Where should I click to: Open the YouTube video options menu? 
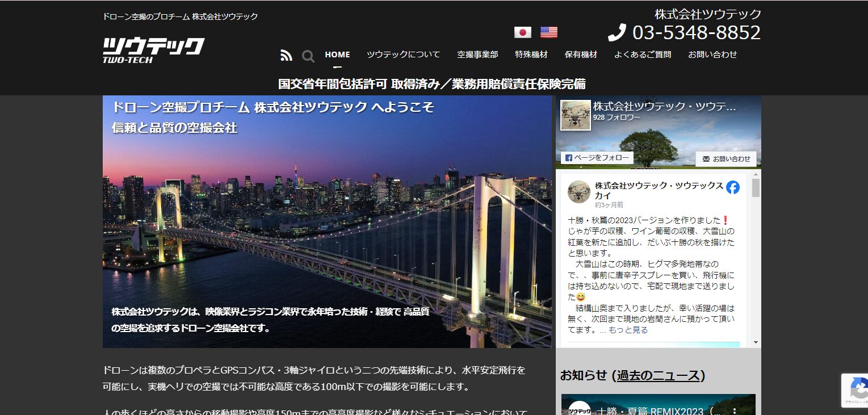coord(734,410)
